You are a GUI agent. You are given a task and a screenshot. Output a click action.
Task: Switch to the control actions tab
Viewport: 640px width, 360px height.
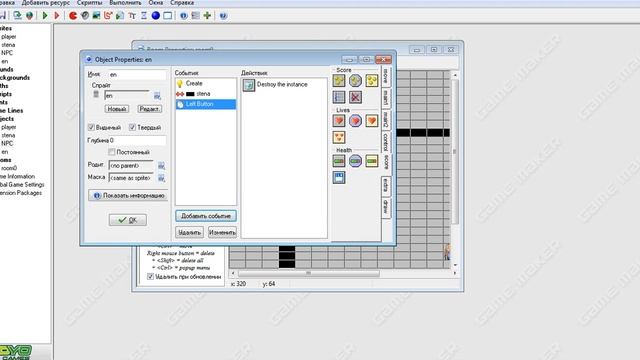(386, 142)
